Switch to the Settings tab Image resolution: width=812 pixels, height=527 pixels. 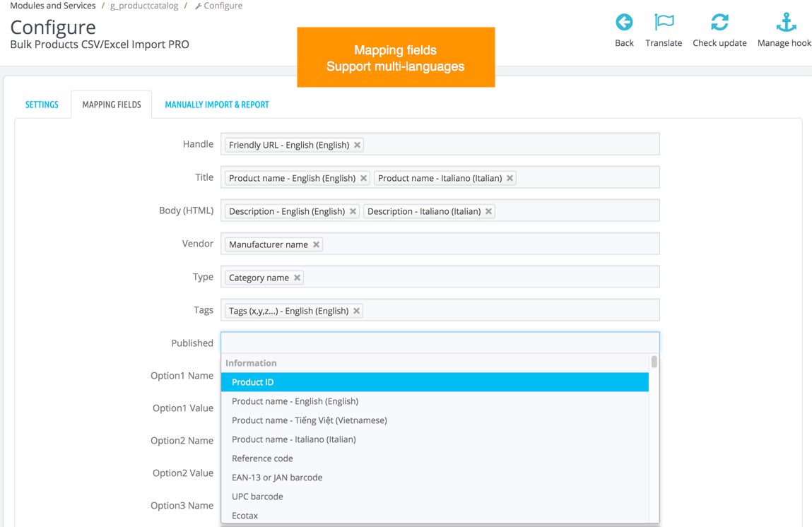tap(42, 105)
